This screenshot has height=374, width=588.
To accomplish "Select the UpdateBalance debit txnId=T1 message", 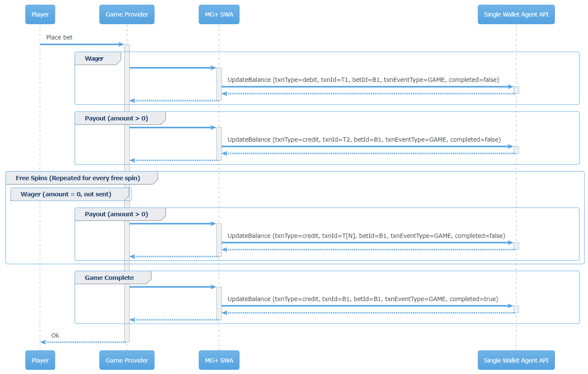I will coord(363,80).
